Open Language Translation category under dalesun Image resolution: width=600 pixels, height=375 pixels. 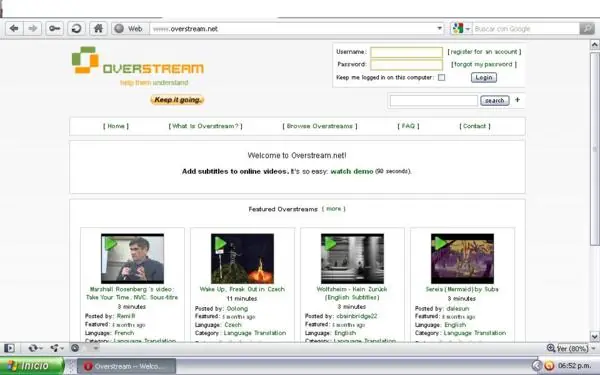474,333
